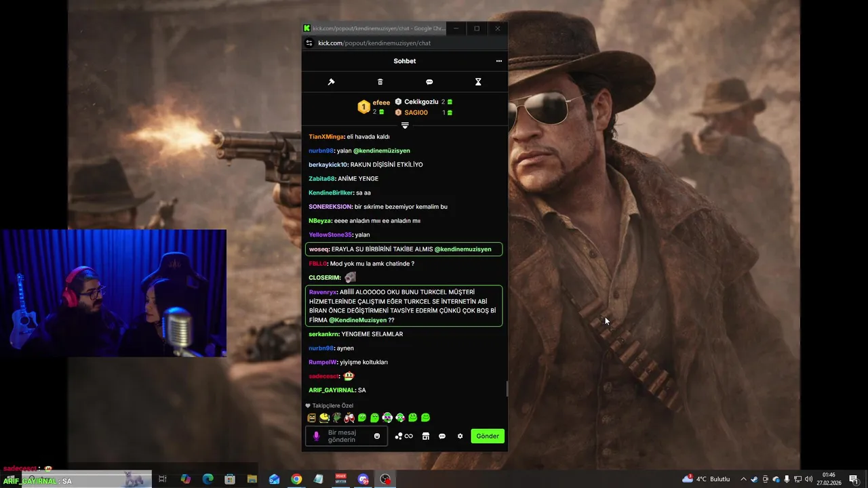Insert the clinking wine glasses emote
The height and width of the screenshot is (488, 868).
click(349, 418)
